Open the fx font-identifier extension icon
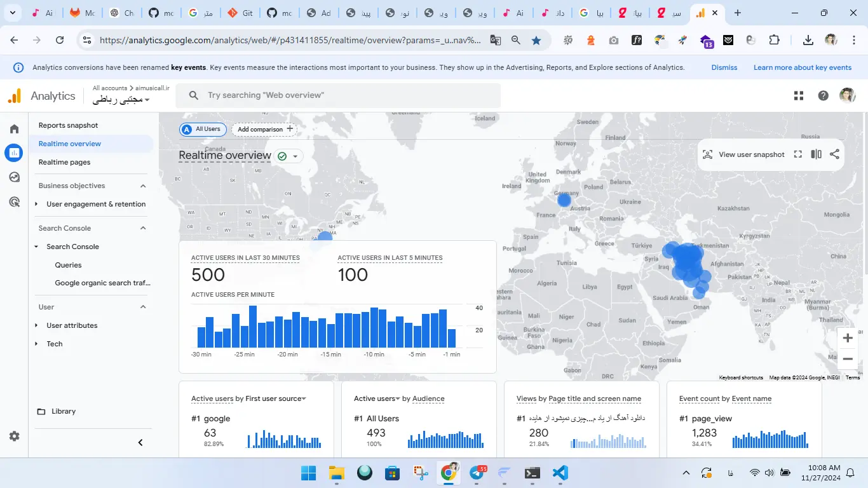 pos(637,40)
